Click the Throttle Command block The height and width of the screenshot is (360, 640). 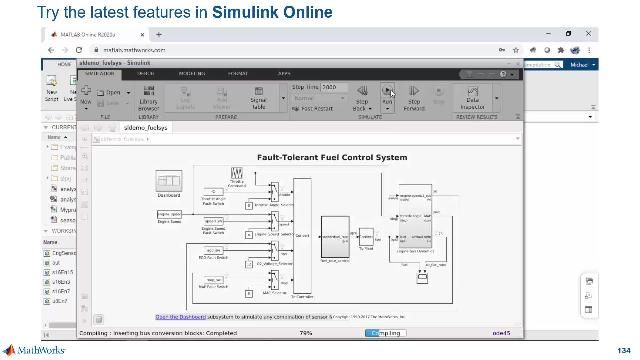237,173
